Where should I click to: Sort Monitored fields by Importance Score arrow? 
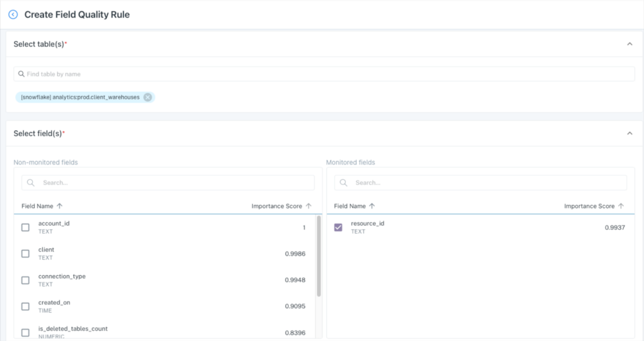coord(621,206)
